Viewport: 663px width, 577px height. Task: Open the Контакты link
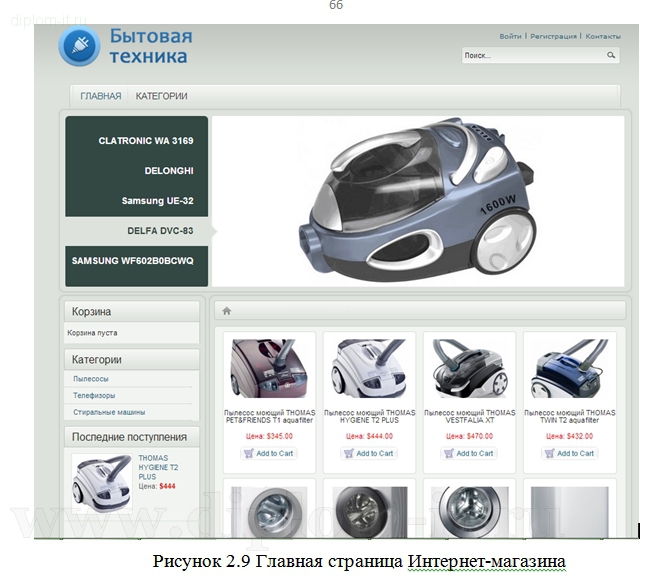[603, 36]
